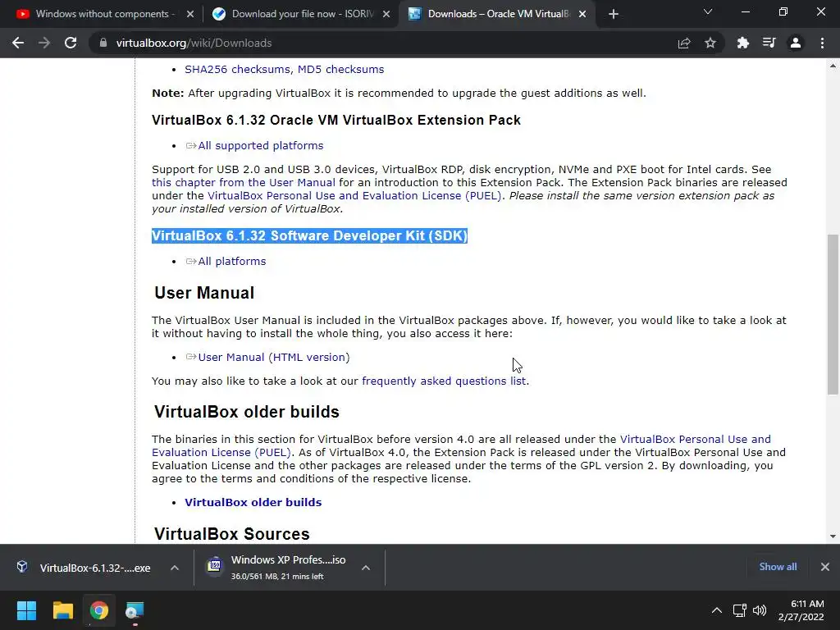Expand options for the VirtualBox exe download

click(175, 568)
